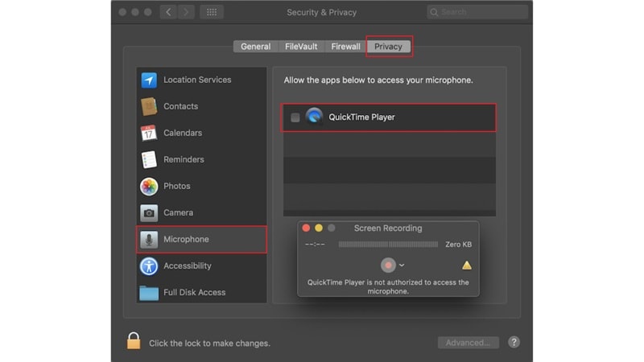The height and width of the screenshot is (362, 644).
Task: Click the Contacts book icon
Action: click(149, 106)
